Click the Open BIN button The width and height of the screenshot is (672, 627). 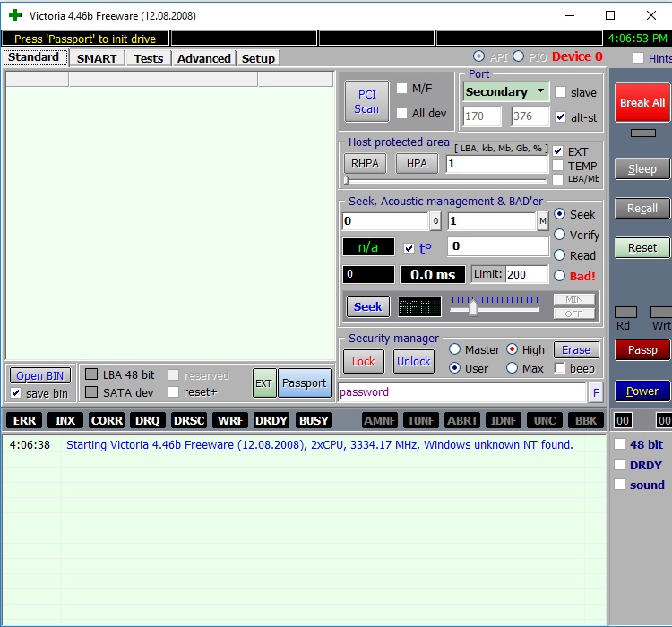(x=40, y=376)
